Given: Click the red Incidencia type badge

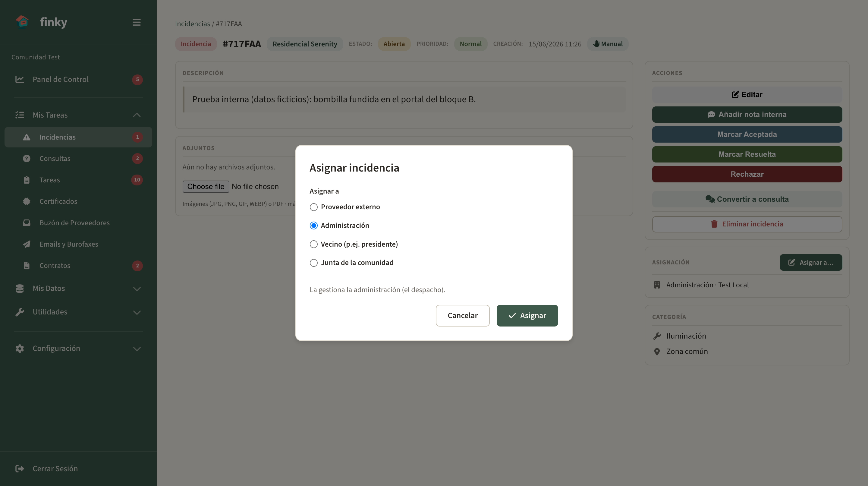Looking at the screenshot, I should point(196,44).
